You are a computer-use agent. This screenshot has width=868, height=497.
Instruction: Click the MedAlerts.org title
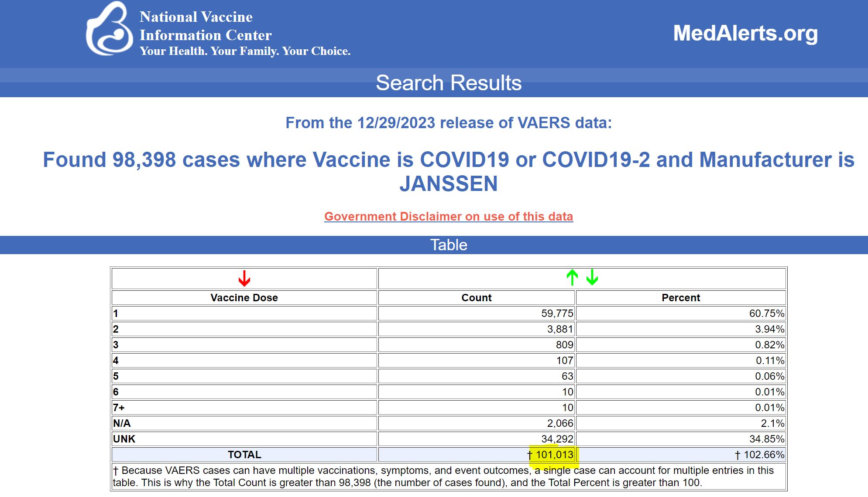pos(745,33)
